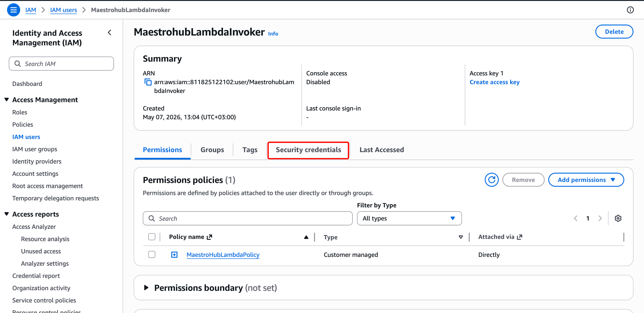The width and height of the screenshot is (644, 313).
Task: Click the Delete user button
Action: (614, 32)
